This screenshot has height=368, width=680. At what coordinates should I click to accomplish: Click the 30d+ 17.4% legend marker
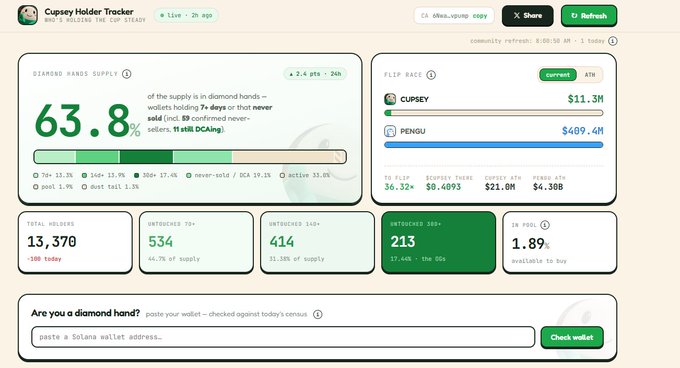click(x=137, y=175)
